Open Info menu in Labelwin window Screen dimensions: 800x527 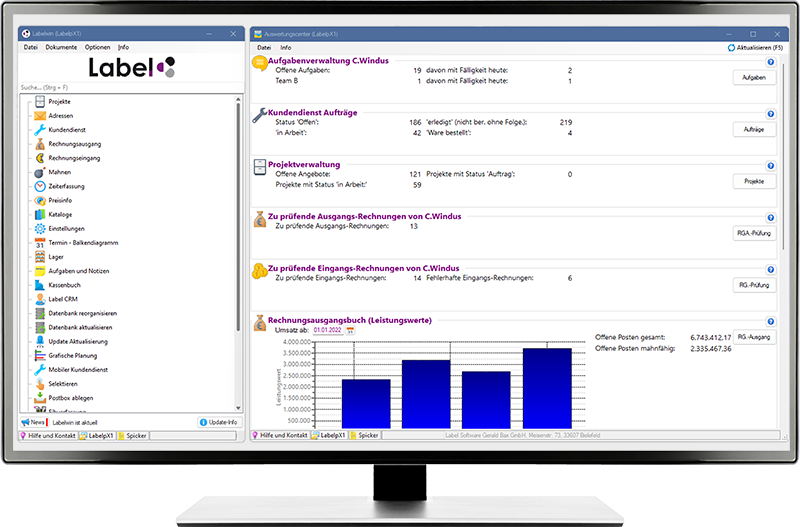pyautogui.click(x=123, y=47)
